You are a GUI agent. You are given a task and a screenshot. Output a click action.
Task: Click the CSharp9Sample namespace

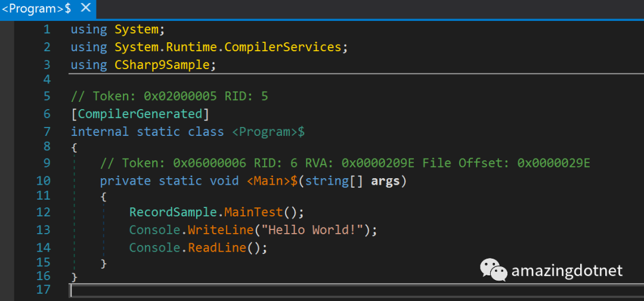click(x=162, y=64)
